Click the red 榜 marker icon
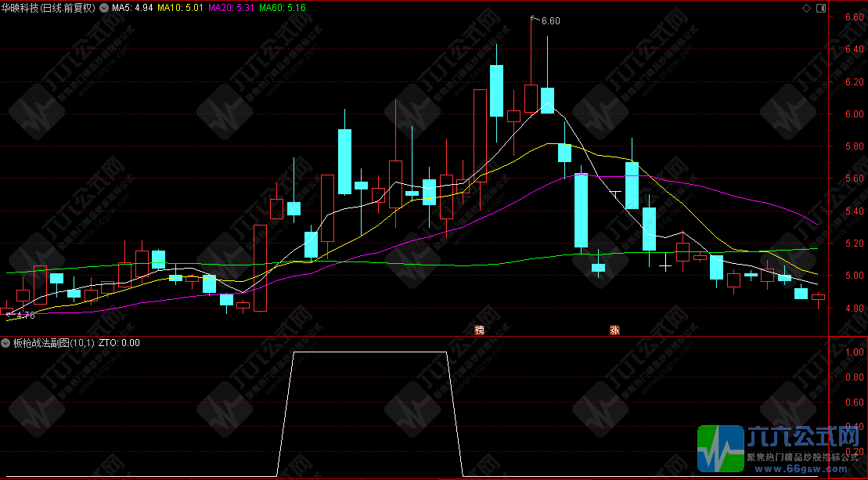The image size is (868, 480). click(x=480, y=330)
